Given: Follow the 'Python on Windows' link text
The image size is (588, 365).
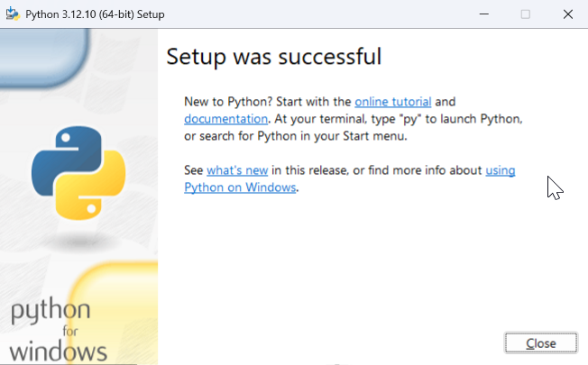Looking at the screenshot, I should click(240, 187).
